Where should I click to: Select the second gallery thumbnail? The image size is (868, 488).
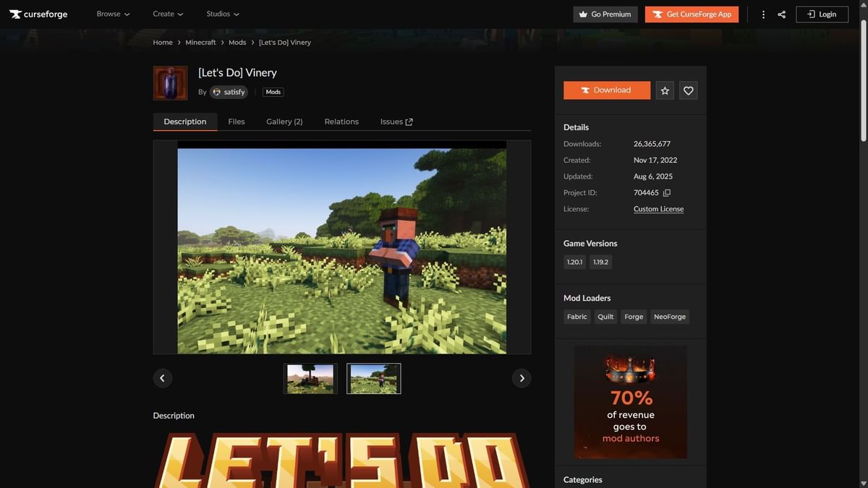click(373, 377)
